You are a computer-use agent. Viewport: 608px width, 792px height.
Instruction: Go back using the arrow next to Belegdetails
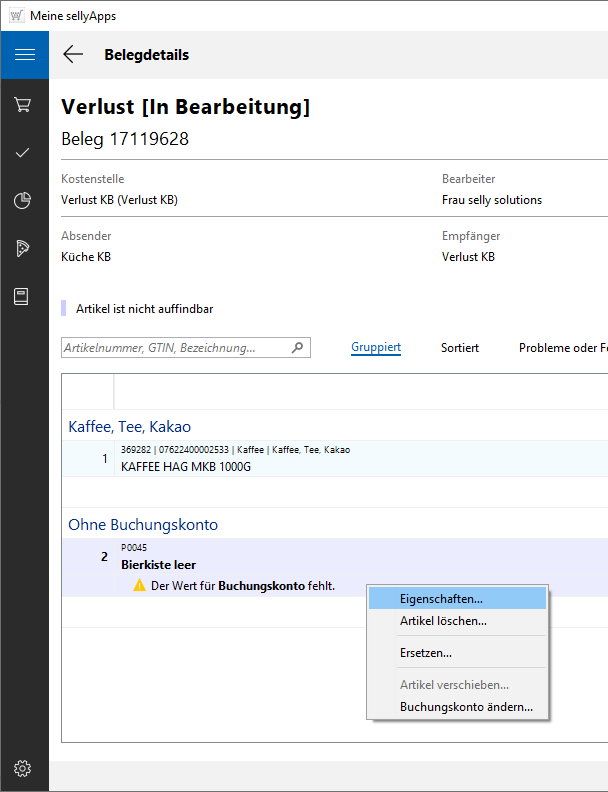pyautogui.click(x=73, y=55)
